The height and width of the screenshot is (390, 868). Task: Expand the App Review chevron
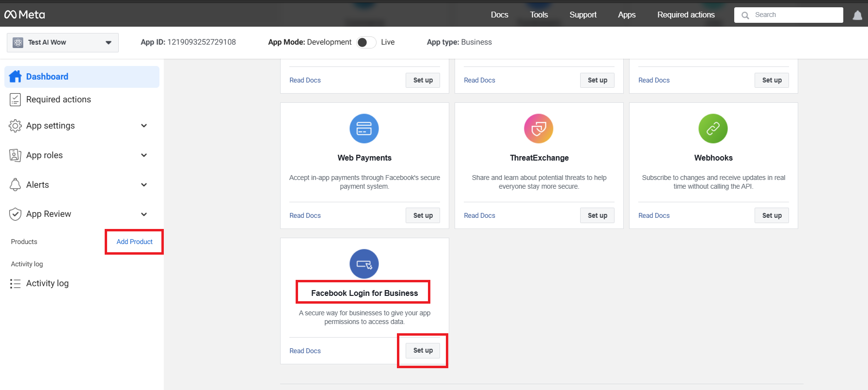click(144, 214)
